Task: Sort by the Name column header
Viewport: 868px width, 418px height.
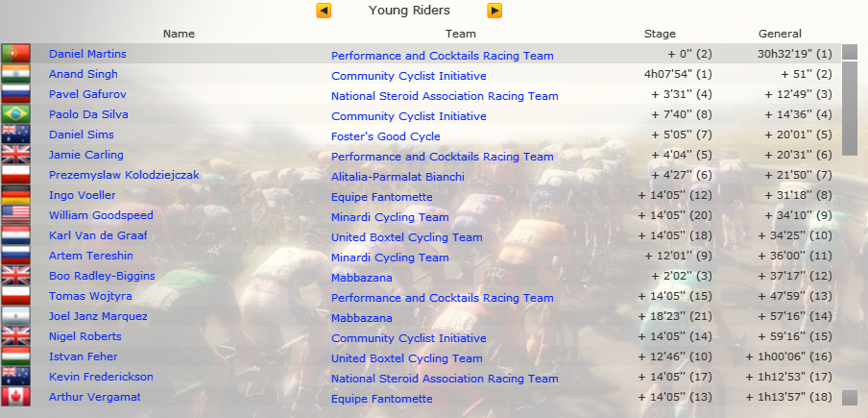Action: pos(179,34)
